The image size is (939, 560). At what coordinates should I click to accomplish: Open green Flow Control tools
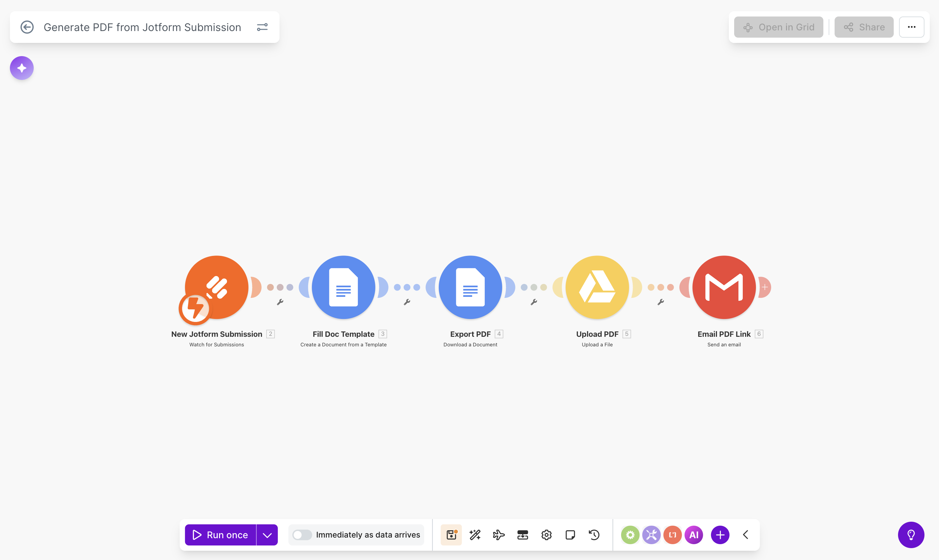pos(630,535)
